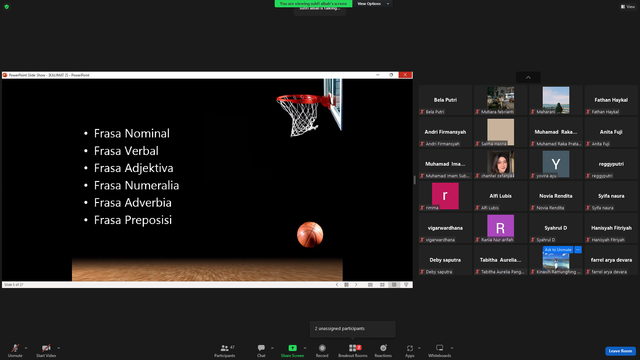The width and height of the screenshot is (640, 360).
Task: Click reggyputri's participant tile
Action: click(x=611, y=164)
